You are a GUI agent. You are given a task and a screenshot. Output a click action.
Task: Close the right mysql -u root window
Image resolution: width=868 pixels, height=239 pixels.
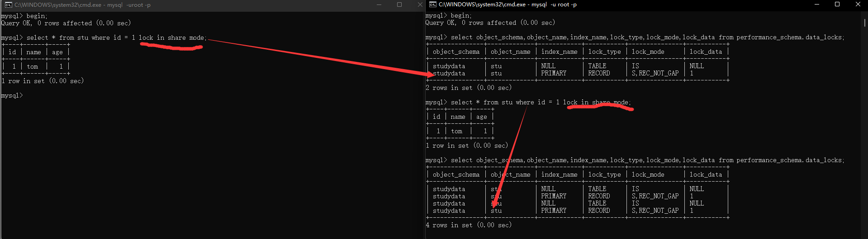tap(858, 5)
